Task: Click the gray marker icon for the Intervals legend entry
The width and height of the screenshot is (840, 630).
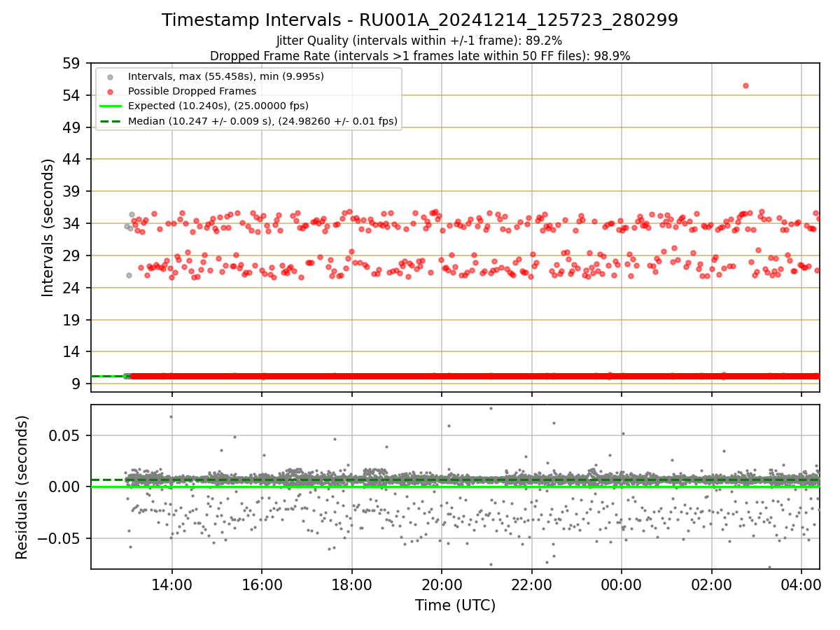Action: 111,76
